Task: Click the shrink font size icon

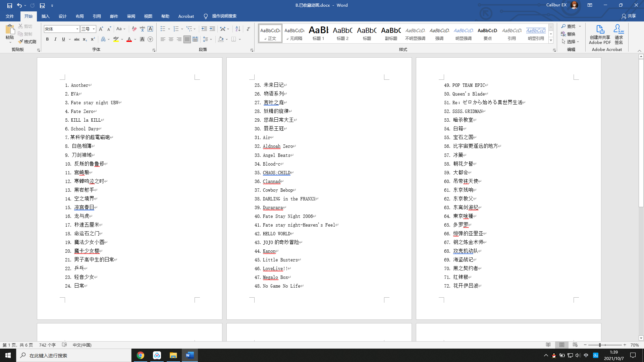Action: pos(109,29)
